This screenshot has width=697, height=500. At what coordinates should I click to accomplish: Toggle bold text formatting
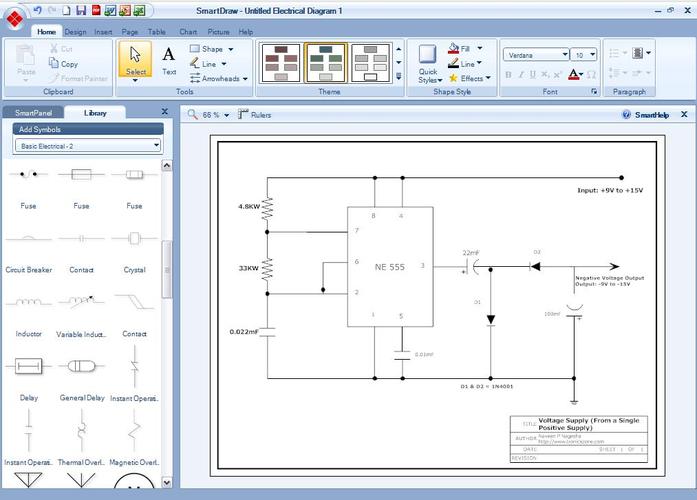pos(508,75)
